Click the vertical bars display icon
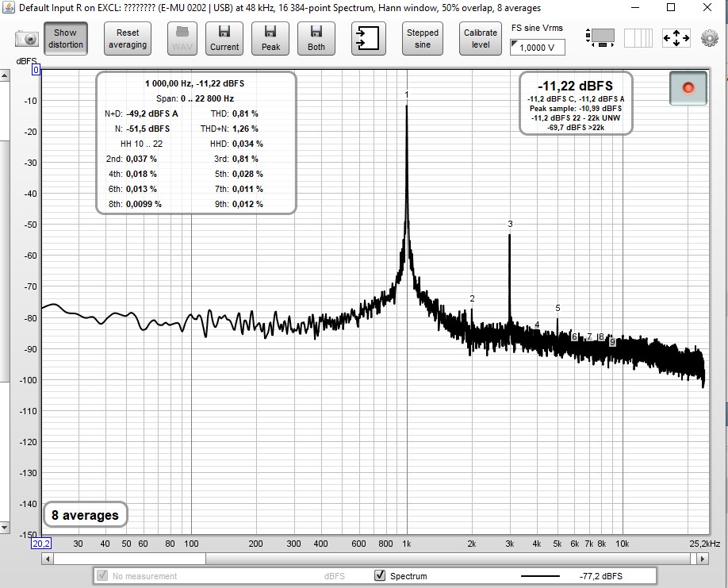 tap(638, 38)
